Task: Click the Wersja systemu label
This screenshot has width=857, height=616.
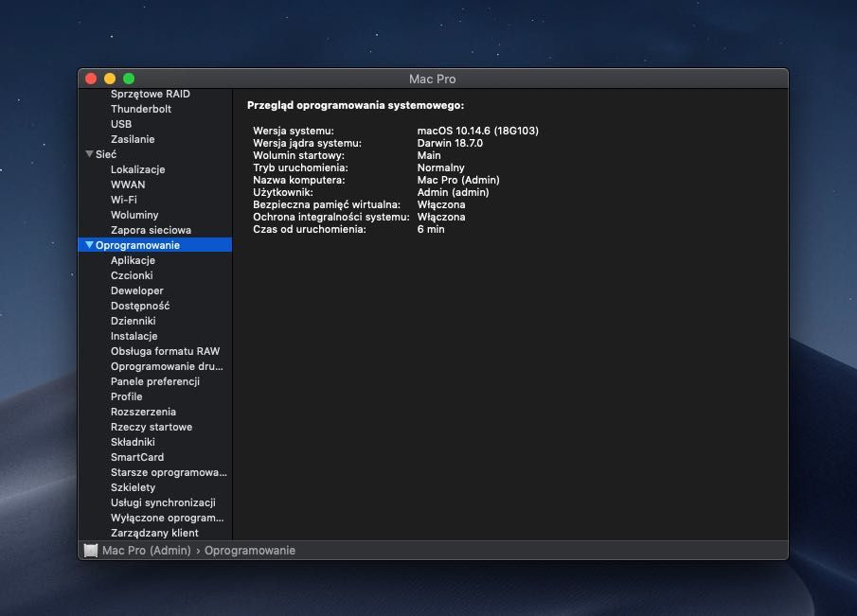Action: 294,131
